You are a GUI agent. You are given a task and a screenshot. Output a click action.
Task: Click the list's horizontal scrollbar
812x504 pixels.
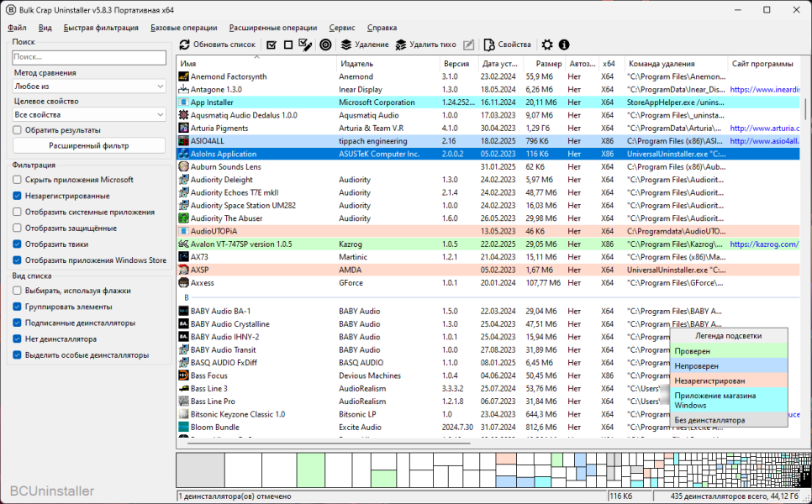[329, 443]
